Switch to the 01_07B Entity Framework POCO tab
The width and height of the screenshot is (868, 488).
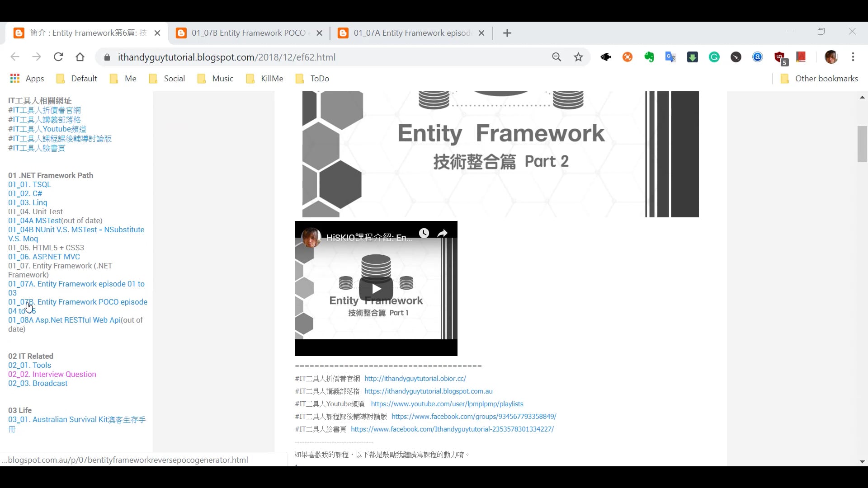[x=248, y=33]
